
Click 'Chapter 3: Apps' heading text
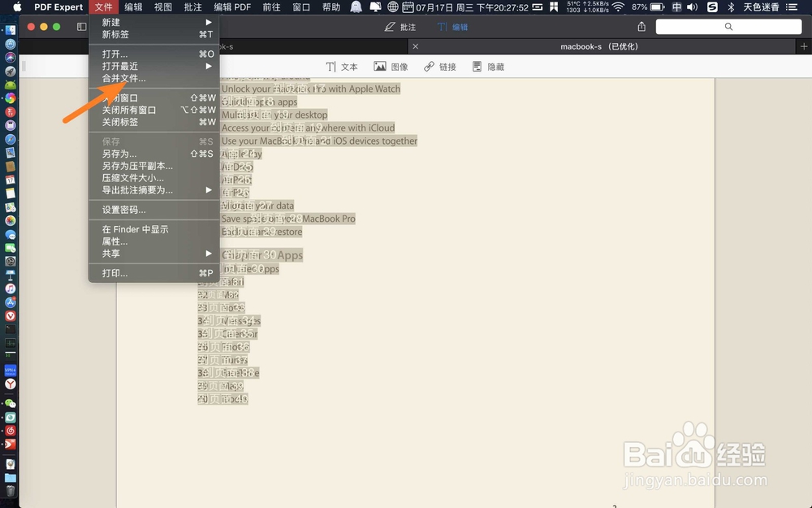pyautogui.click(x=261, y=254)
